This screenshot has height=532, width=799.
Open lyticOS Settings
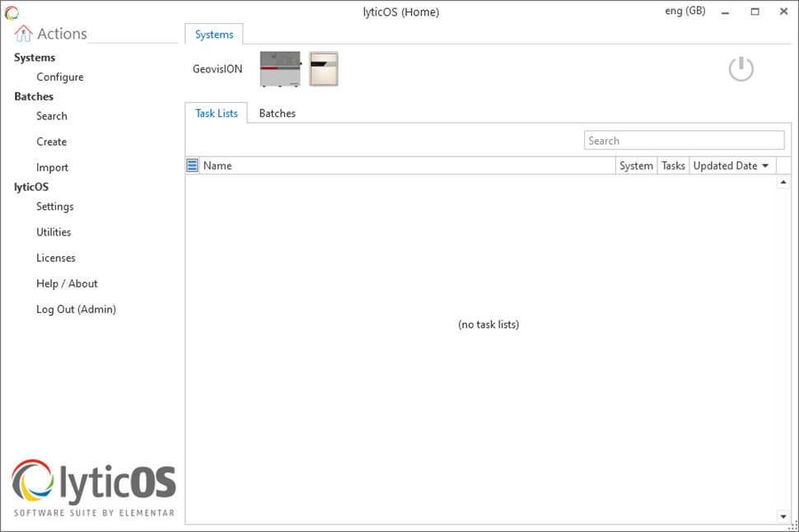(54, 207)
